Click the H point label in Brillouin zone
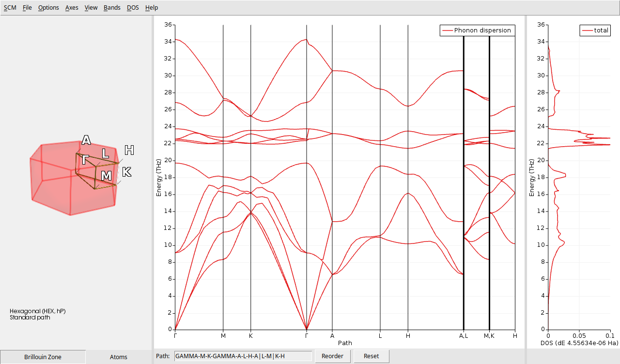This screenshot has height=364, width=620. coord(129,150)
